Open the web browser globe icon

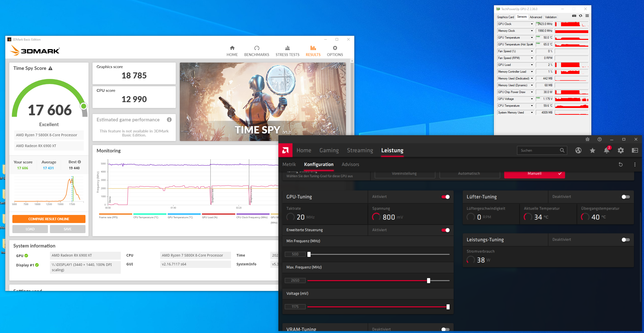(578, 151)
